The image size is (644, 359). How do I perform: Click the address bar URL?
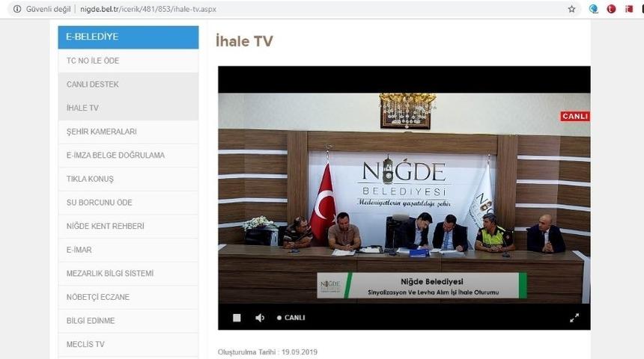pos(148,9)
